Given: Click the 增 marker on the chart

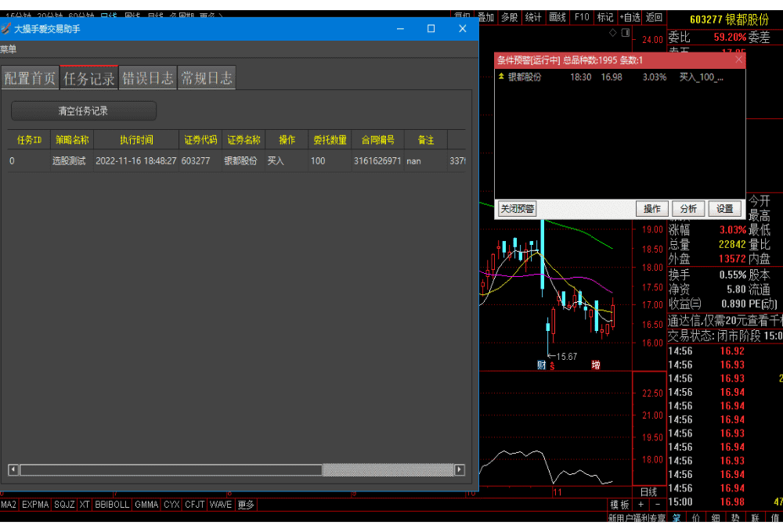Looking at the screenshot, I should [x=596, y=365].
